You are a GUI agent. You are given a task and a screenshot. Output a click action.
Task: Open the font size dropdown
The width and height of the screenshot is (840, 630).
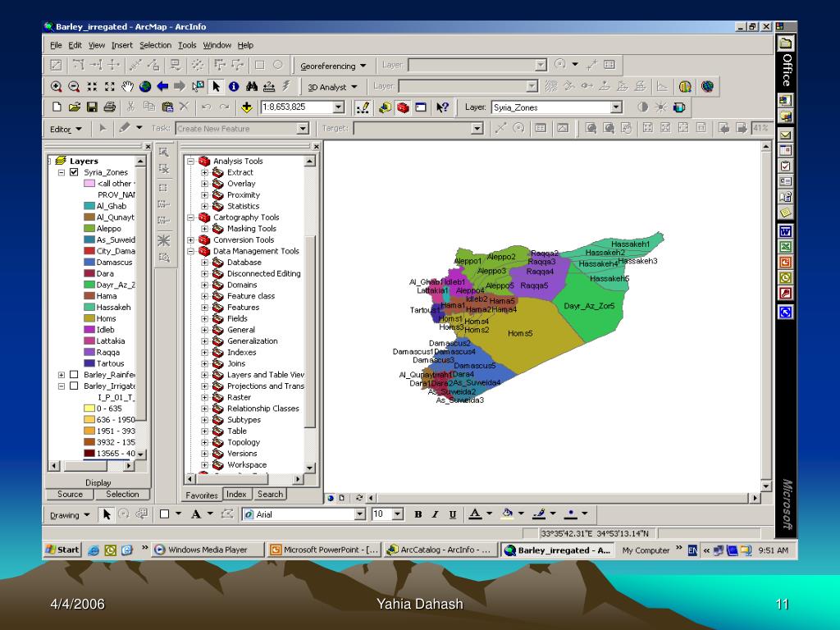point(398,514)
